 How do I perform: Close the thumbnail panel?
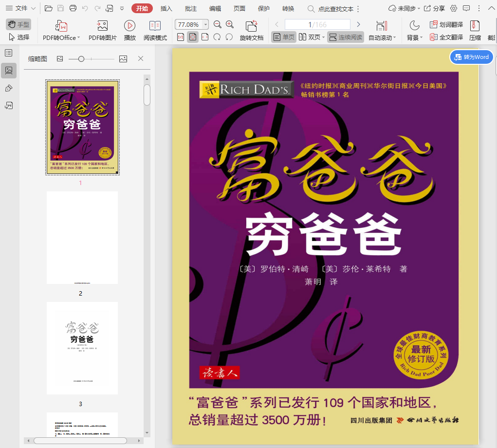pyautogui.click(x=141, y=58)
